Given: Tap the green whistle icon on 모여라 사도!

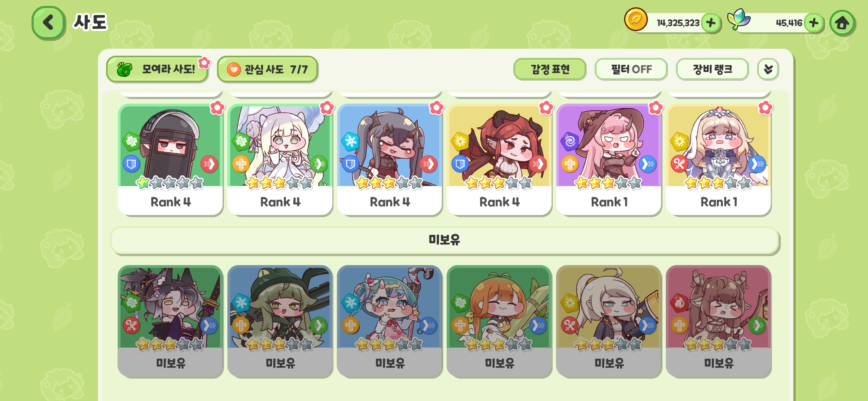Looking at the screenshot, I should (124, 69).
